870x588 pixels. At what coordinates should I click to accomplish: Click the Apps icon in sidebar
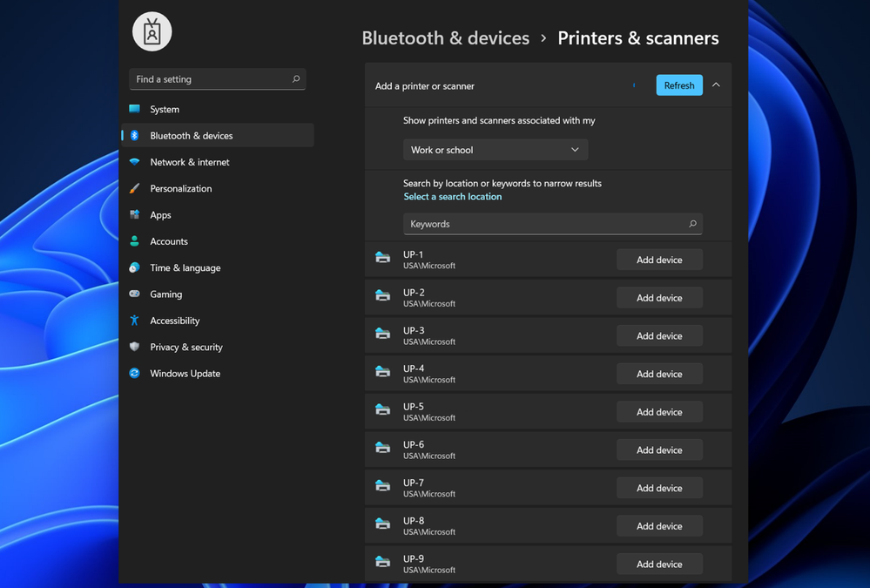pos(134,214)
